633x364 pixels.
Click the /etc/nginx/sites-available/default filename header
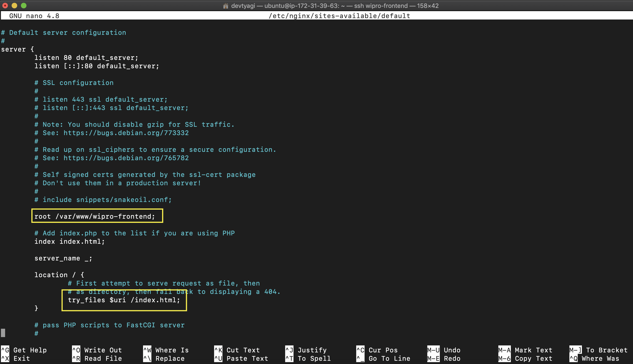(339, 16)
